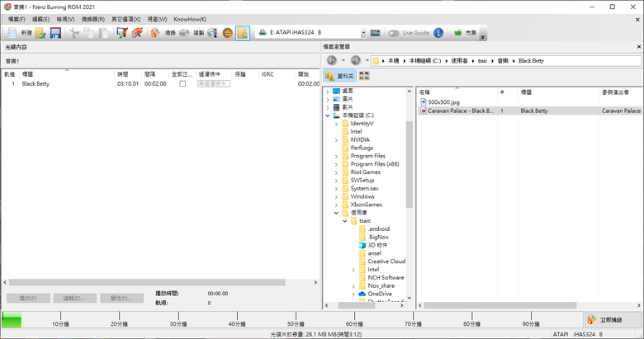This screenshot has height=339, width=644.
Task: Click the 參與演出者 column header
Action: coord(621,92)
